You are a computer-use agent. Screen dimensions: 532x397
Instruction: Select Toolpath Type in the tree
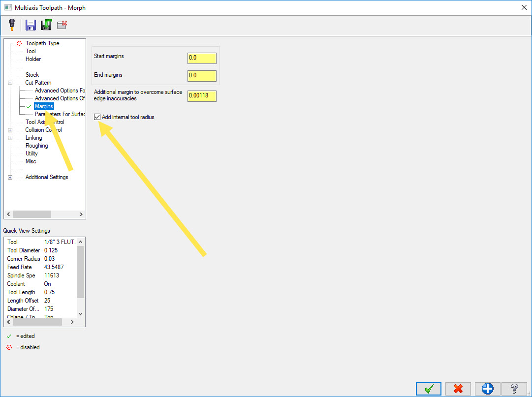point(42,43)
